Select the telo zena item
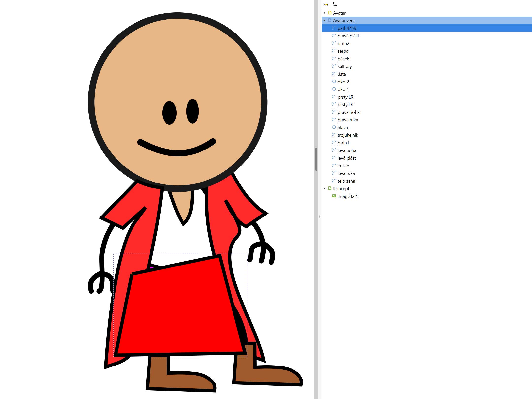Screen dimensions: 532x399 [x=346, y=181]
